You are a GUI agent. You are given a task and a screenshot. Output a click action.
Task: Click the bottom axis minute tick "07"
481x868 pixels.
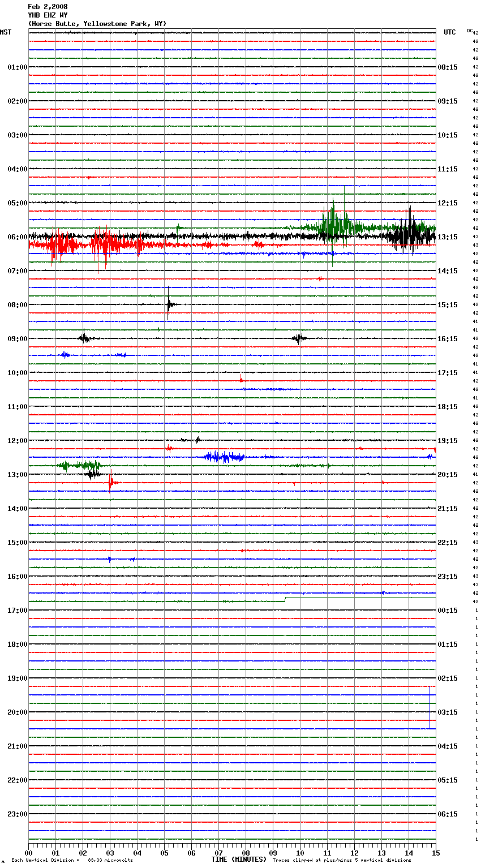(218, 853)
